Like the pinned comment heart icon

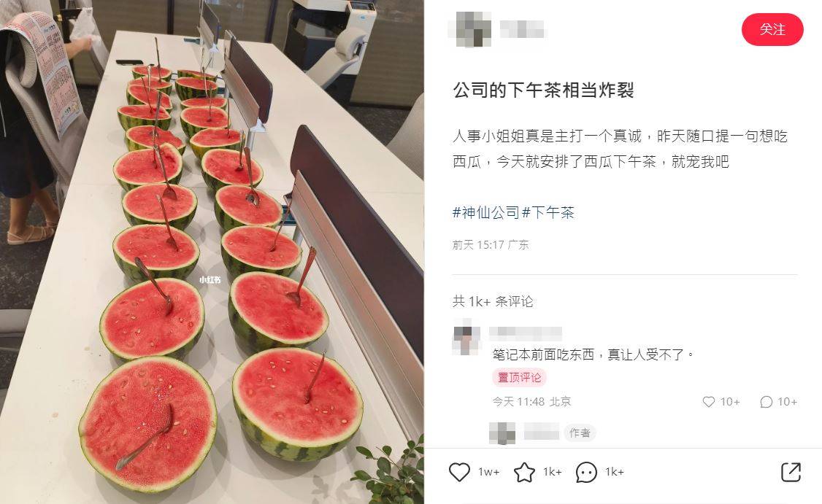click(709, 402)
